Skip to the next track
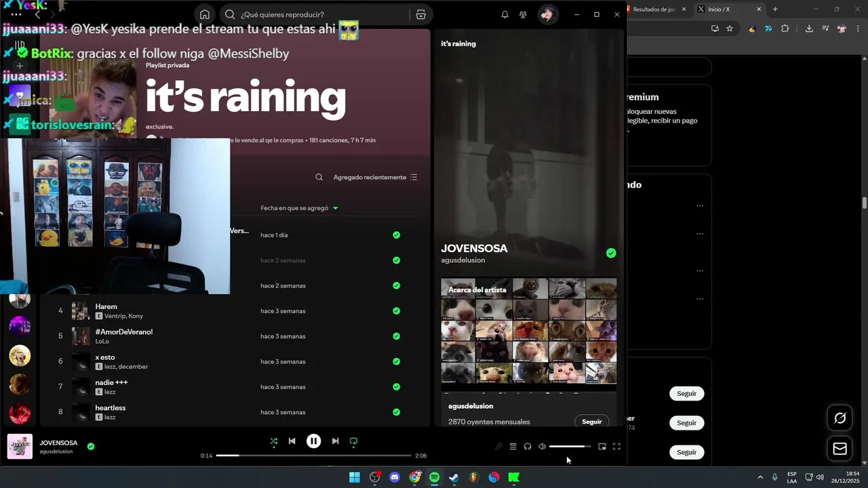This screenshot has width=868, height=488. click(335, 441)
